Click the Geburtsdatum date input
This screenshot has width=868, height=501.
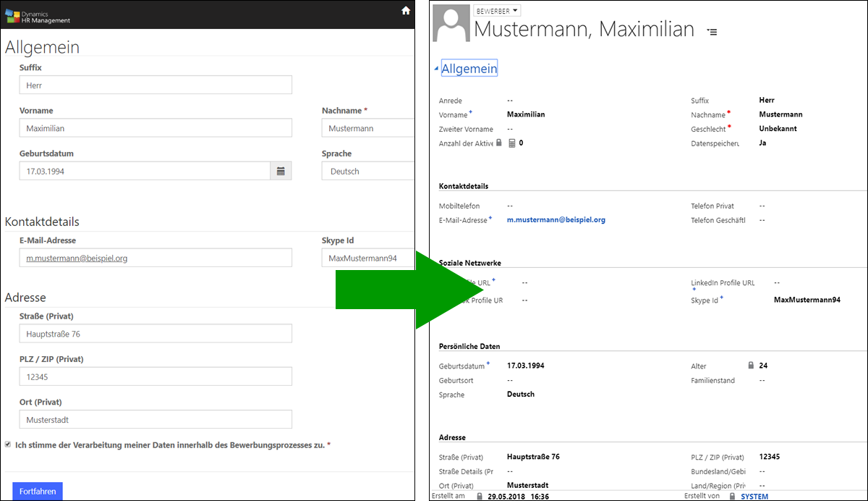[x=145, y=171]
